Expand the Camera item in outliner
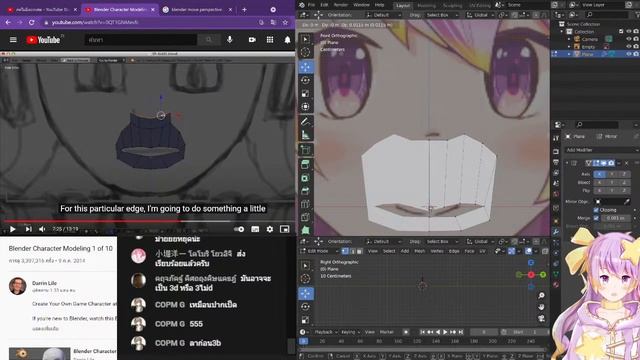The height and width of the screenshot is (360, 640). pyautogui.click(x=569, y=39)
